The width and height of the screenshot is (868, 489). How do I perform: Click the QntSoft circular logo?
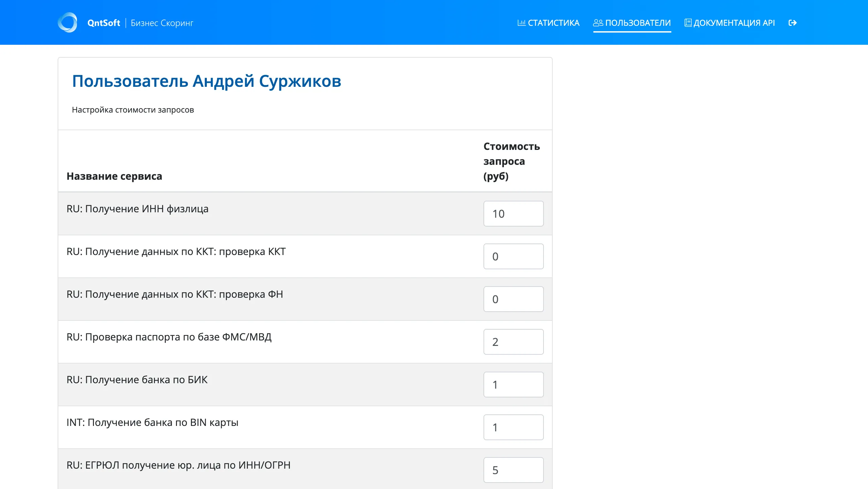(x=68, y=23)
